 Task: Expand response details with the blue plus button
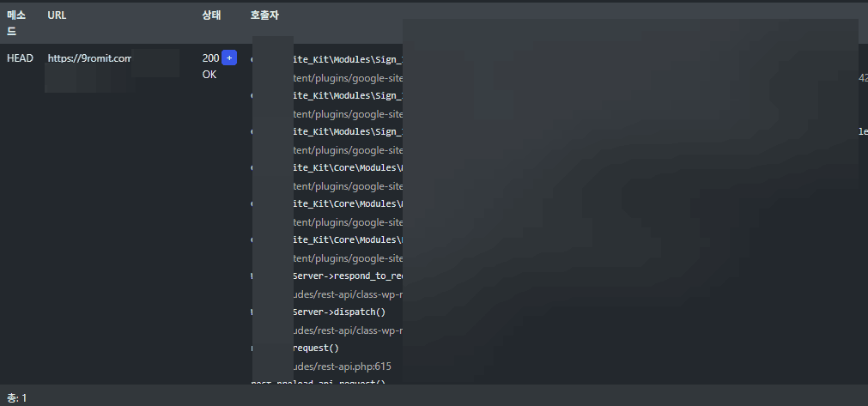tap(229, 58)
